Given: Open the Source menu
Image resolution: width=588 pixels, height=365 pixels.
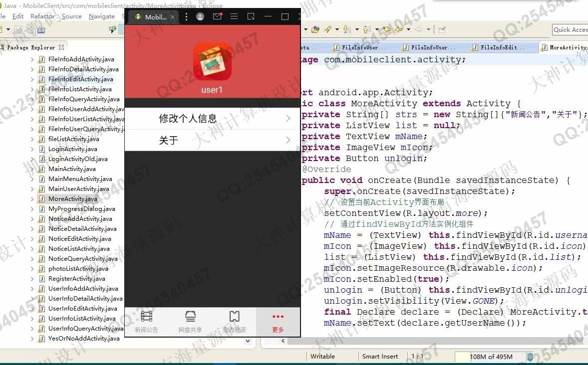Looking at the screenshot, I should pos(71,16).
